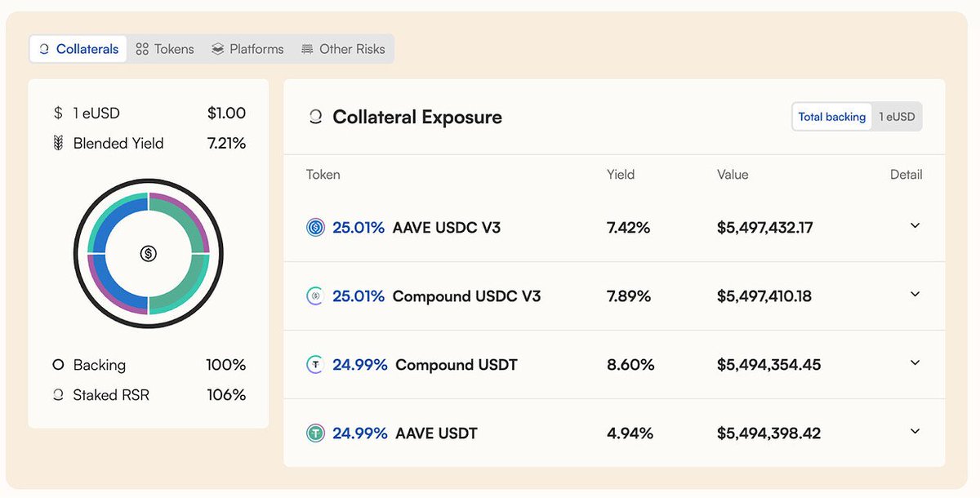Click the circle icon beside Backing
Image resolution: width=980 pixels, height=498 pixels.
coord(58,365)
